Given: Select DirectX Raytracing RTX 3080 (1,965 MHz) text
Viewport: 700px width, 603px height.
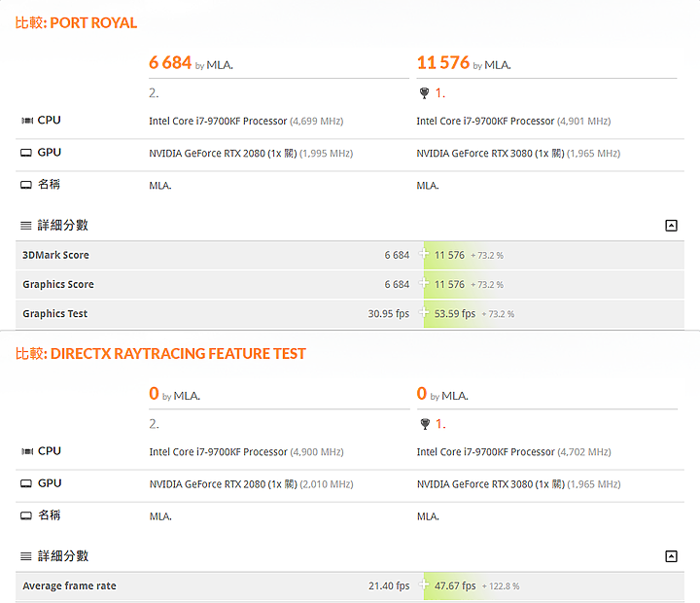Looking at the screenshot, I should [x=519, y=484].
